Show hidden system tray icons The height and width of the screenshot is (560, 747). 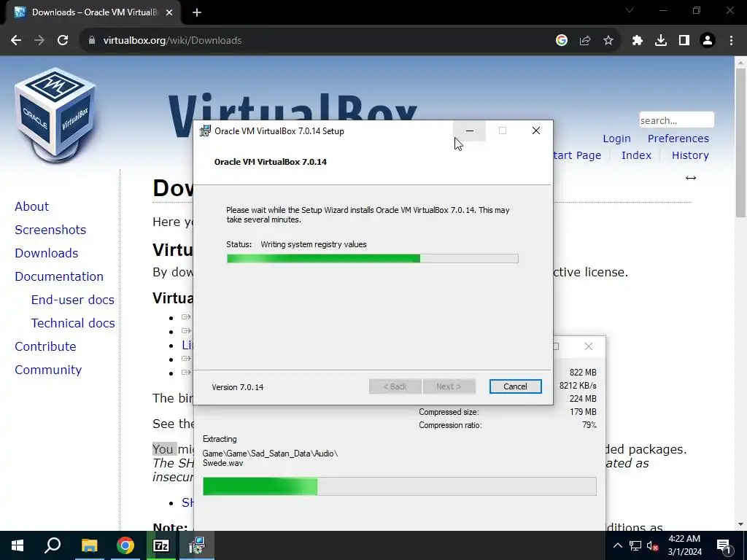(617, 545)
